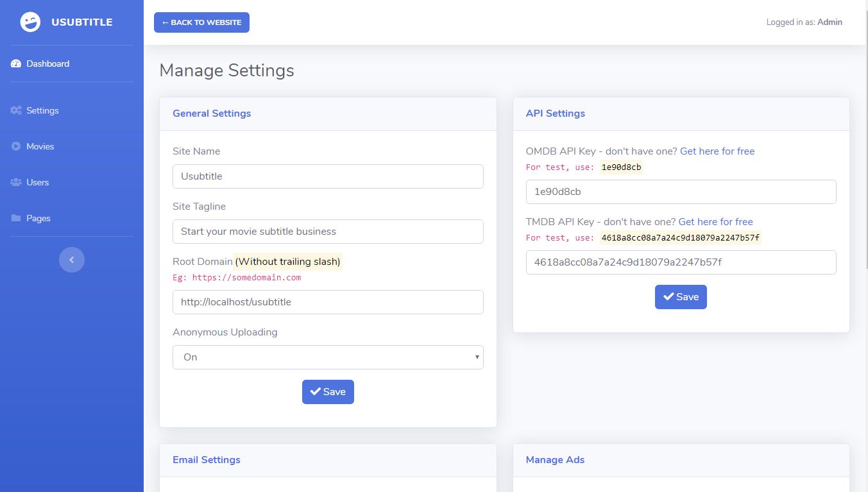
Task: Click the Movies play circle icon
Action: (16, 146)
